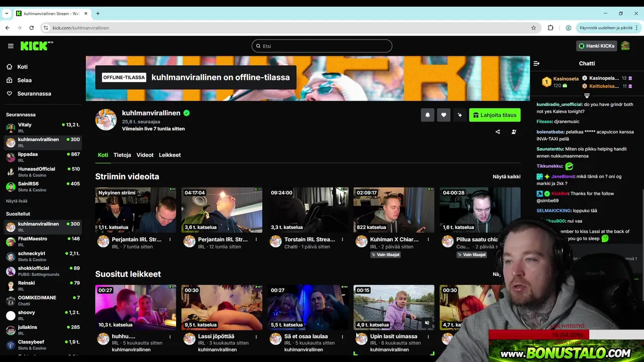Reload the browser page
Screen dimensions: 644x362
(x=31, y=28)
